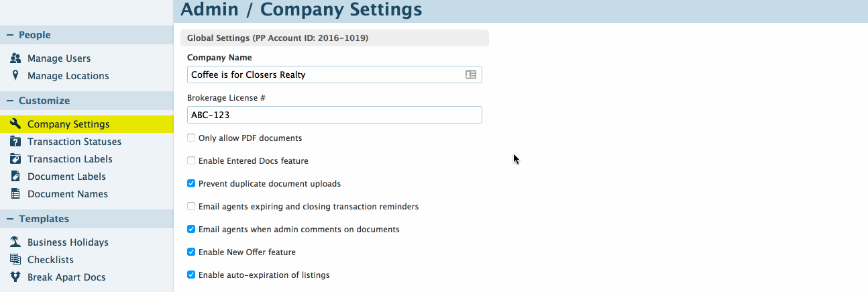This screenshot has width=868, height=292.
Task: Click the Break Apart Docs icon
Action: [15, 277]
